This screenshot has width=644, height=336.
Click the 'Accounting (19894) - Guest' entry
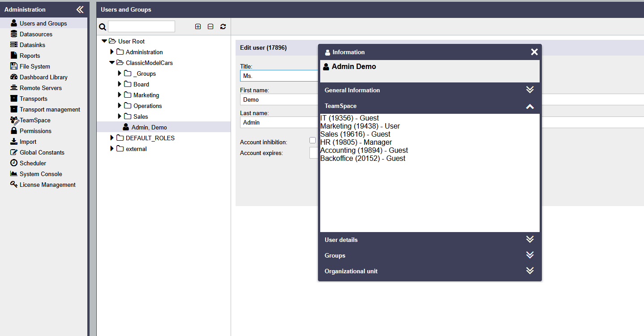tap(364, 150)
